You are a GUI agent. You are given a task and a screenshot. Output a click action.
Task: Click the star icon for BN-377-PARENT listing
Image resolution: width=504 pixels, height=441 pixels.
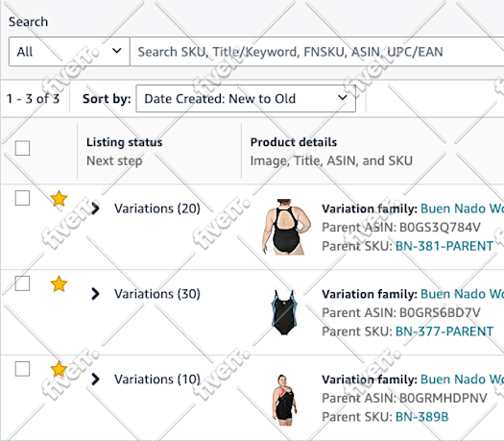click(59, 283)
